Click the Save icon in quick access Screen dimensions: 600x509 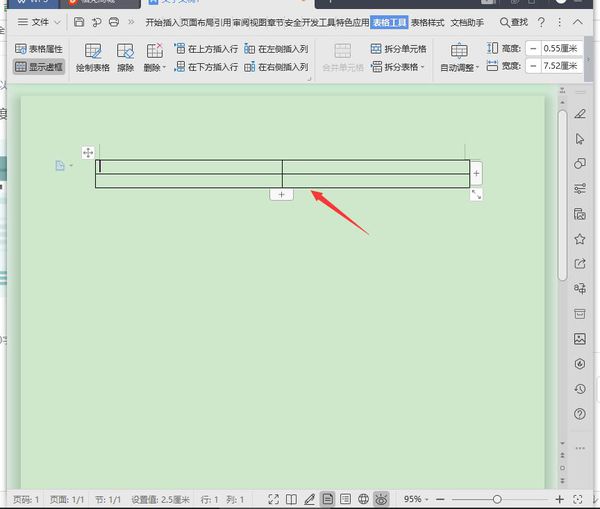[x=79, y=22]
